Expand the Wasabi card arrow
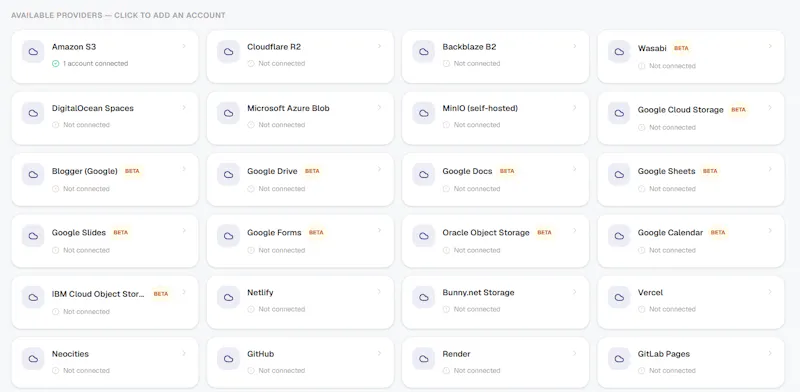Viewport: 800px width, 392px height. coord(770,46)
